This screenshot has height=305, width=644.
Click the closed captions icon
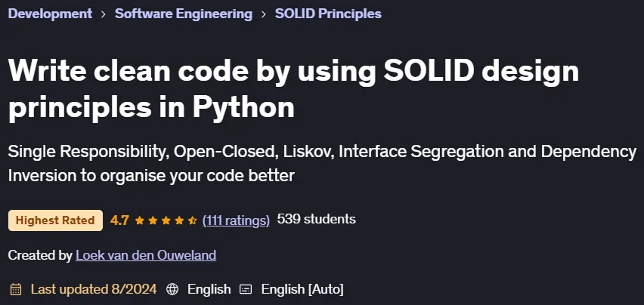[x=246, y=289]
